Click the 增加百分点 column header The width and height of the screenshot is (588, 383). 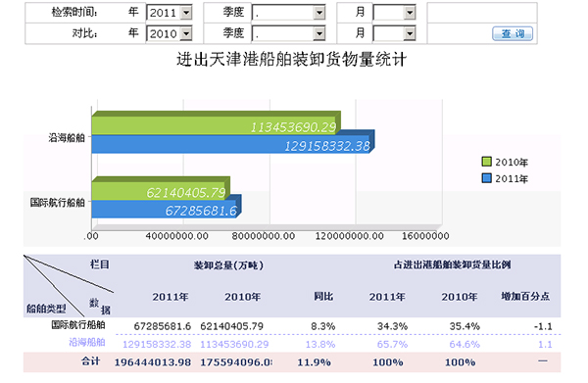point(525,297)
